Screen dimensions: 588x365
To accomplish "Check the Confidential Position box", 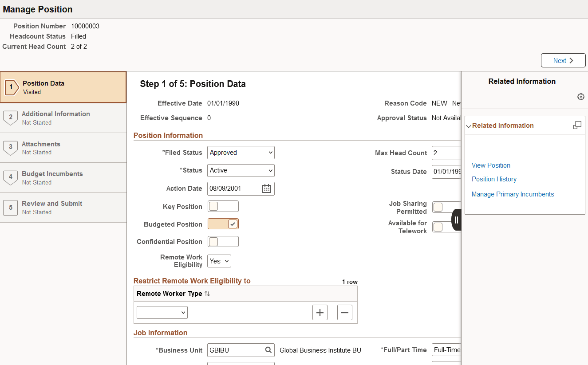I will [x=223, y=242].
